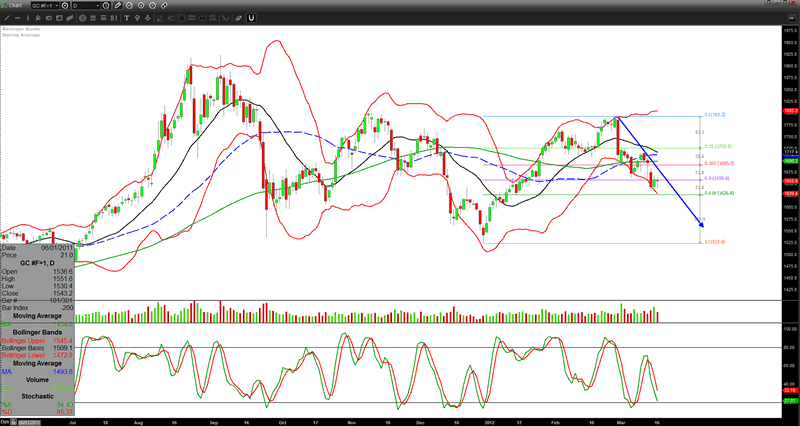
Task: Select the vertical time zones tool
Action: pyautogui.click(x=114, y=18)
